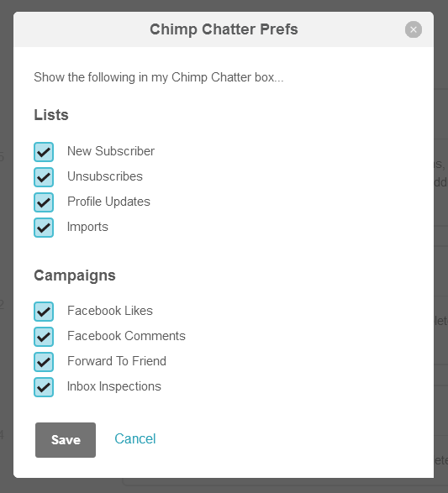448x493 pixels.
Task: Cancel the preference changes
Action: pos(135,439)
